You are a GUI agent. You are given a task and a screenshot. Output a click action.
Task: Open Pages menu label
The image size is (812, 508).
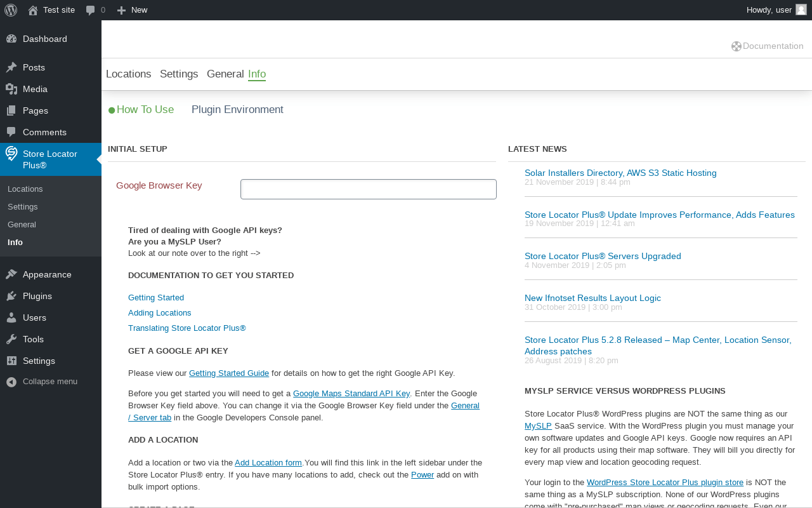36,110
